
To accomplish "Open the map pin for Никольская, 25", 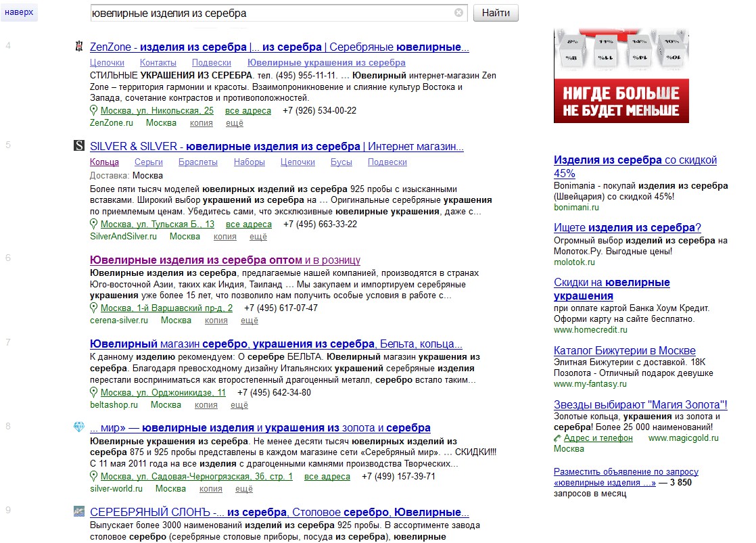I will coord(93,110).
